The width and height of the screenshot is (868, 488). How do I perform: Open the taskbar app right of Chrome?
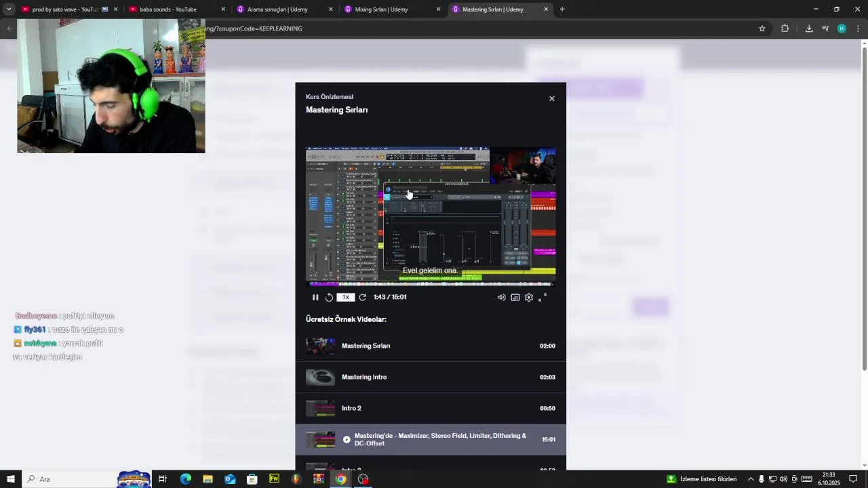pos(363,479)
